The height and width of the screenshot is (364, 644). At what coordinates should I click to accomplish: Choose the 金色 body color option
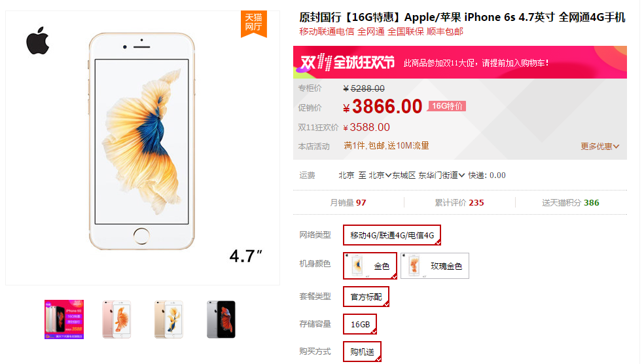click(370, 266)
